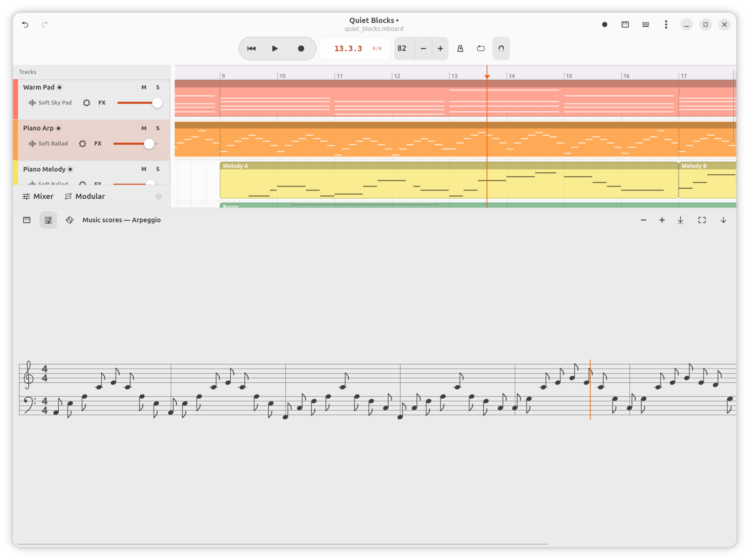The height and width of the screenshot is (560, 749).
Task: Open the Mixer tab
Action: pyautogui.click(x=38, y=196)
